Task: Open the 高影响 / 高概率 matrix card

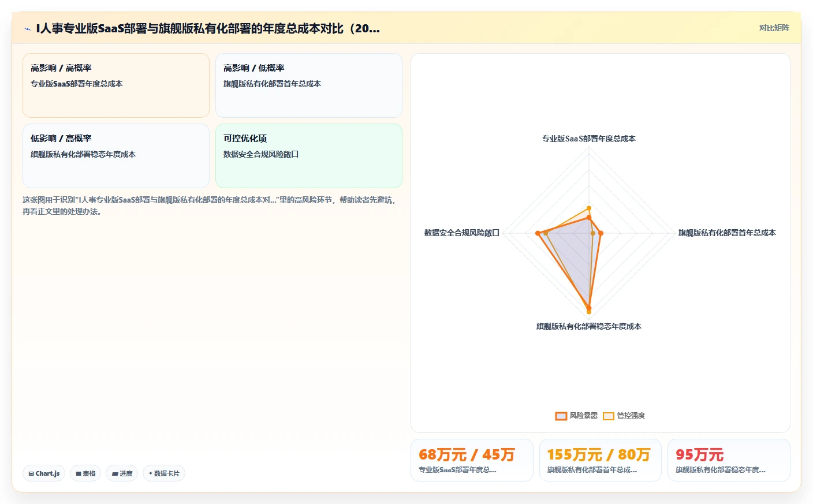Action: (116, 85)
